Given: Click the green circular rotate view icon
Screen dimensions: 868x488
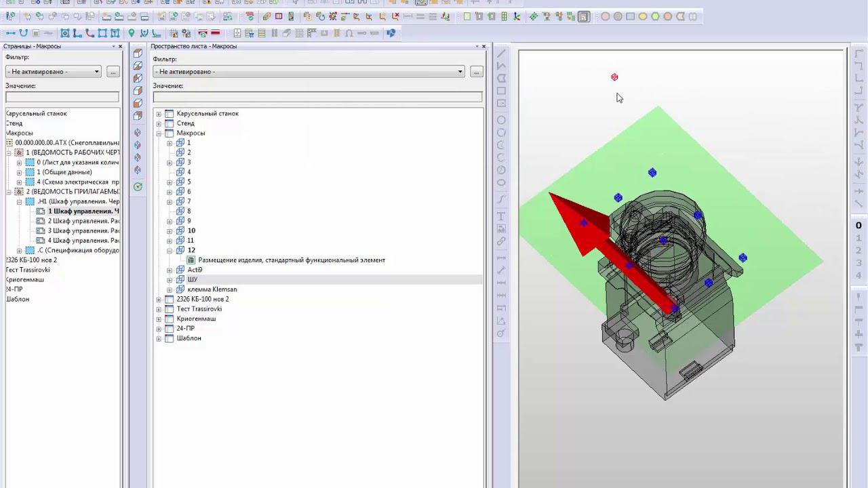Looking at the screenshot, I should click(138, 187).
